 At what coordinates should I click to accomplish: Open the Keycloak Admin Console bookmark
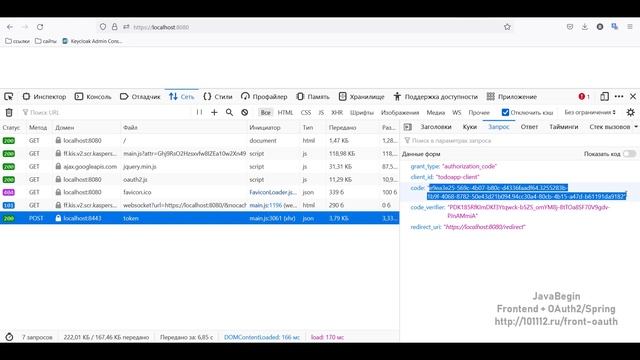pos(92,41)
